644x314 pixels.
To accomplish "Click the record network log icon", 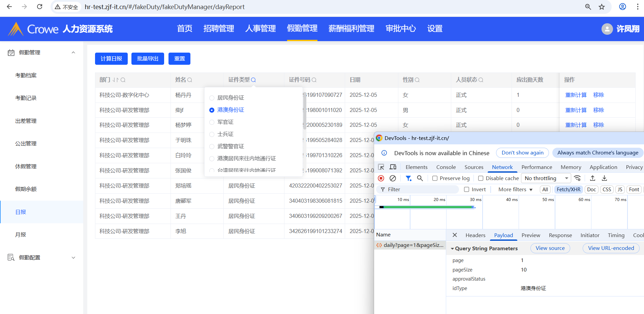I will click(x=381, y=178).
